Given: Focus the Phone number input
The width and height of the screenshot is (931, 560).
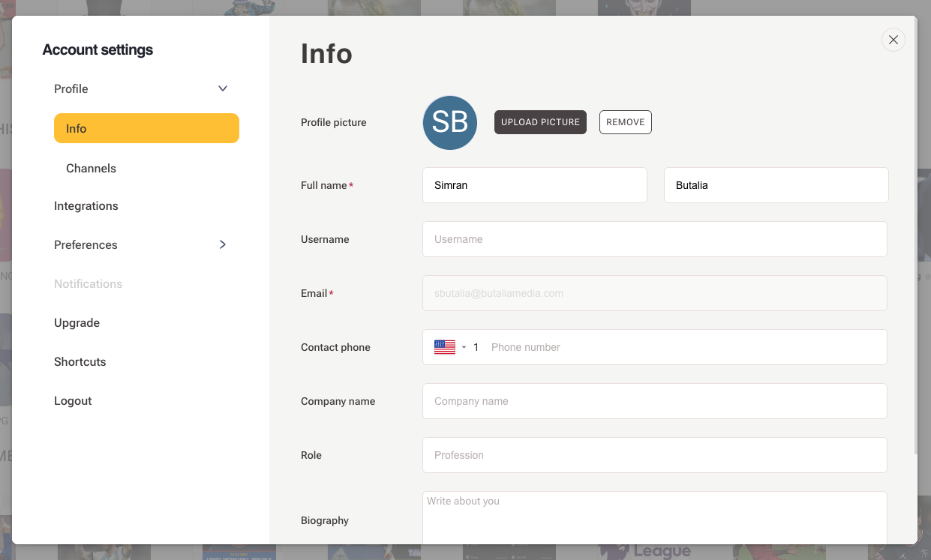Looking at the screenshot, I should pos(683,347).
